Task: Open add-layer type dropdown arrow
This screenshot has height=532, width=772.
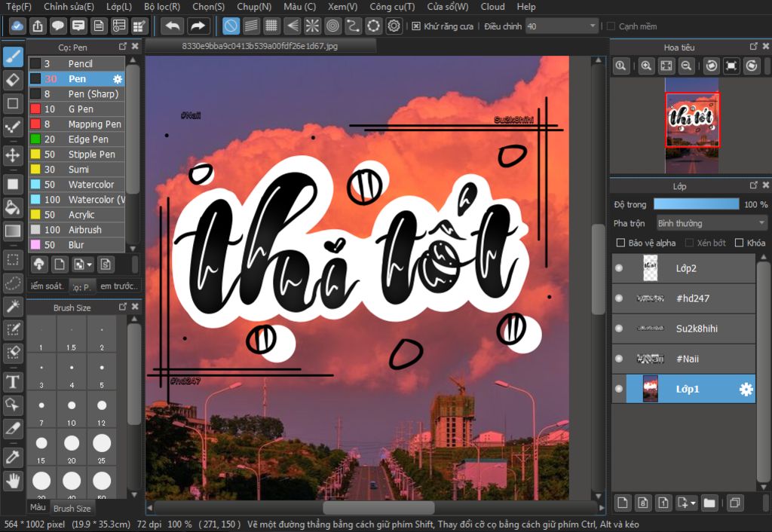Action: click(694, 503)
